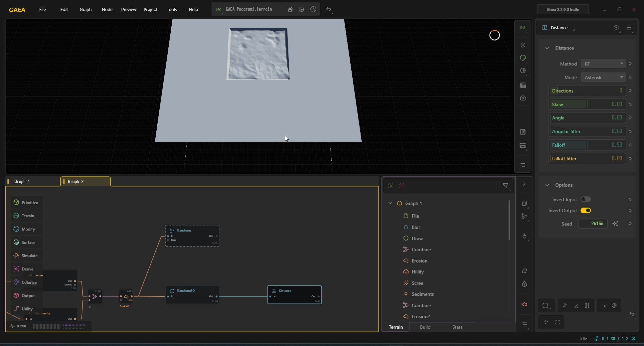Open the Distance panel hamburger menu
The image size is (644, 346).
(x=629, y=28)
